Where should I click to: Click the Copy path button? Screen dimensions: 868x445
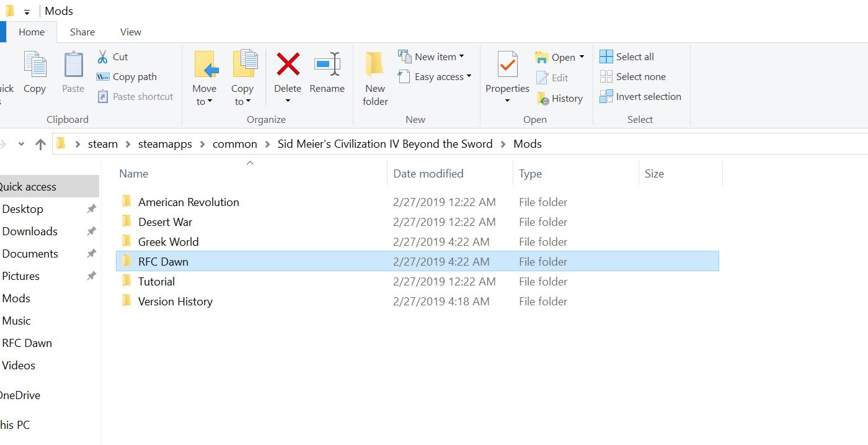[x=126, y=77]
